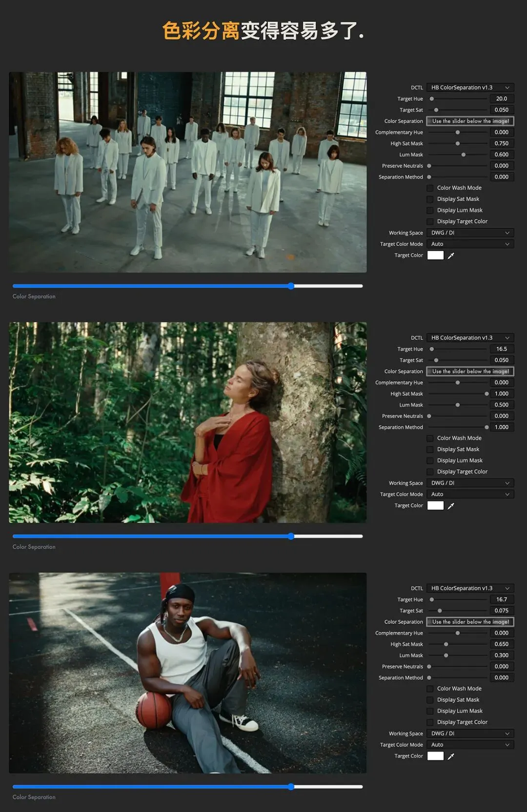Click 'Complementary Hue' label in the forest panel
The image size is (527, 812).
(399, 383)
